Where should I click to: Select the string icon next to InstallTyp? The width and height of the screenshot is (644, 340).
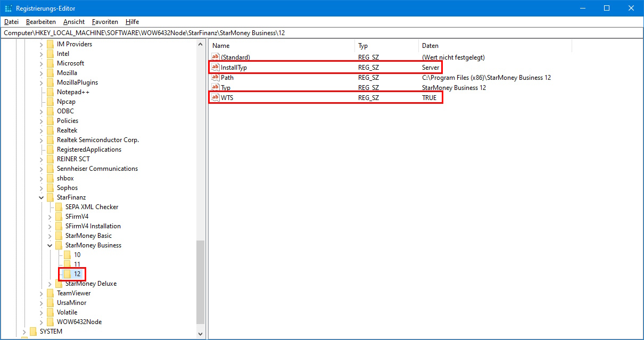(216, 68)
